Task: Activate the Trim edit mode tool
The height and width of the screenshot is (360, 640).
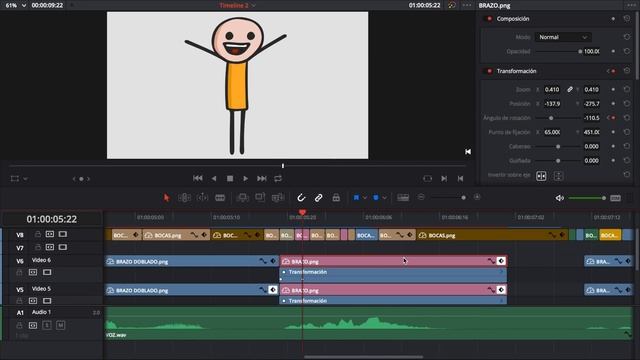Action: pos(184,198)
